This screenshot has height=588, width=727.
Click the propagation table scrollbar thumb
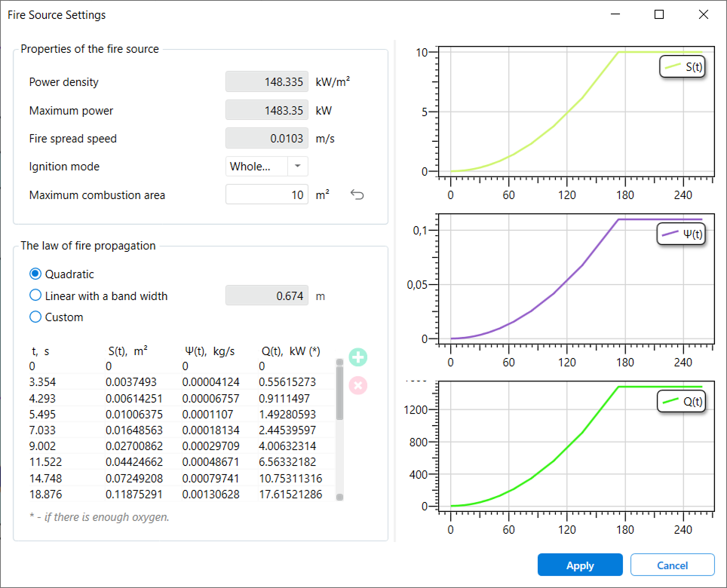pyautogui.click(x=339, y=392)
